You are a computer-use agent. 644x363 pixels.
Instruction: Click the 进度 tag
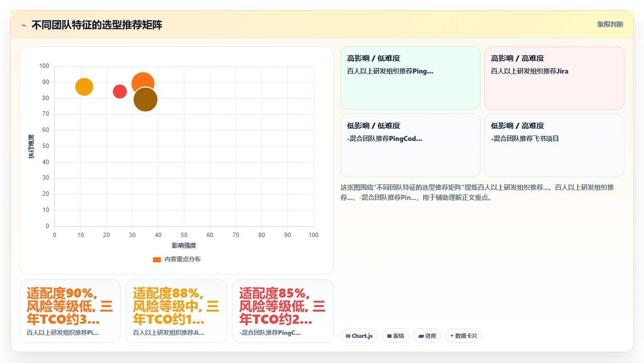click(x=427, y=336)
